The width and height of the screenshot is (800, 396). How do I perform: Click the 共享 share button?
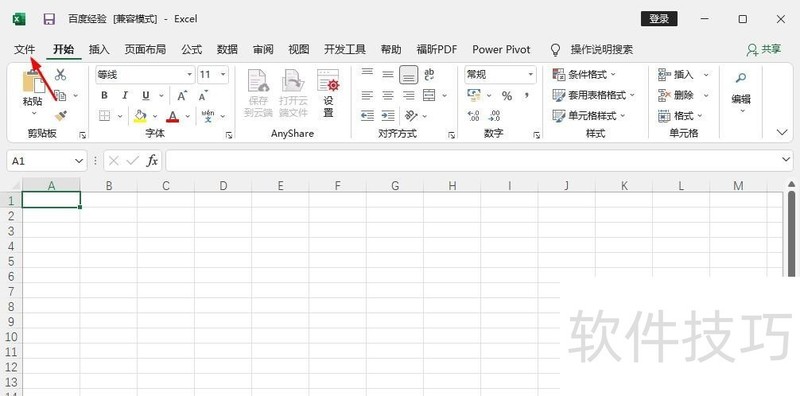click(x=764, y=50)
